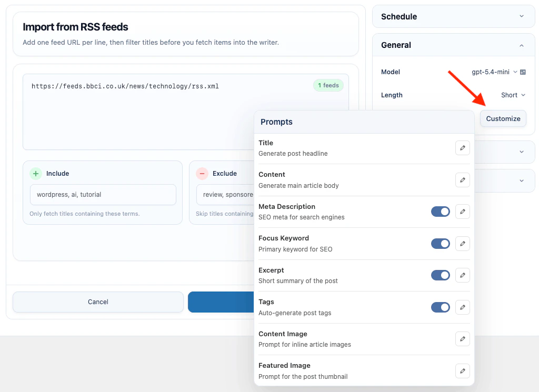The image size is (539, 392).
Task: Edit the Featured Image prompt
Action: pos(462,371)
